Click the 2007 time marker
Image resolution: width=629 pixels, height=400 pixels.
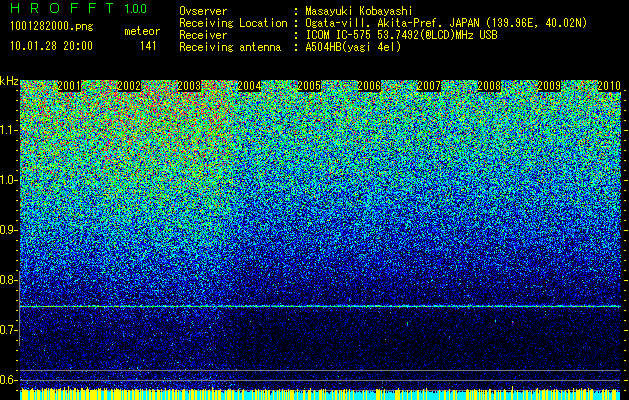pos(429,86)
